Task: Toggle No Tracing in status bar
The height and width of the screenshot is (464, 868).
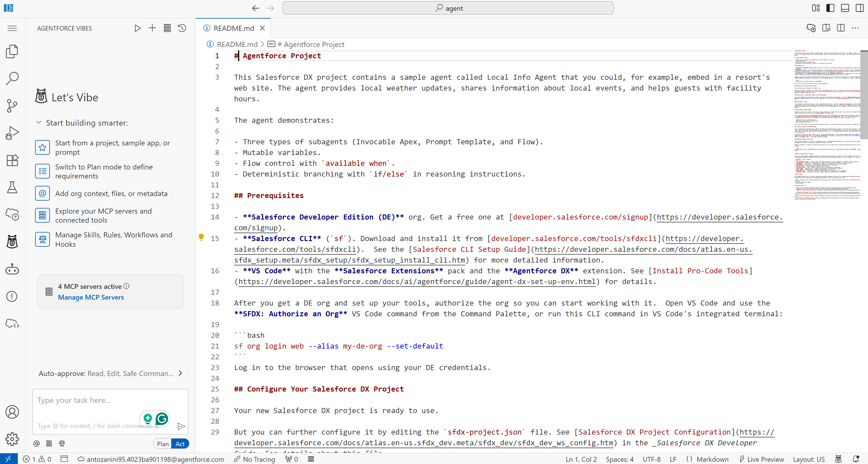Action: click(x=255, y=459)
